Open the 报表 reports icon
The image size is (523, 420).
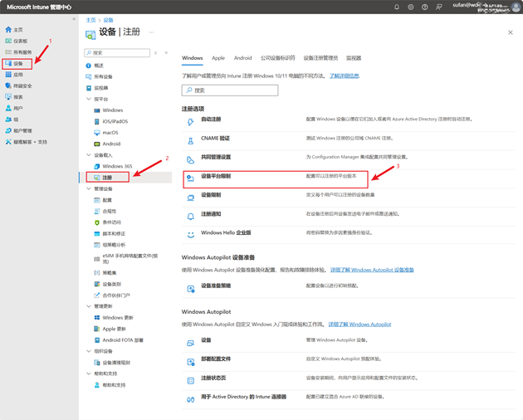point(8,97)
